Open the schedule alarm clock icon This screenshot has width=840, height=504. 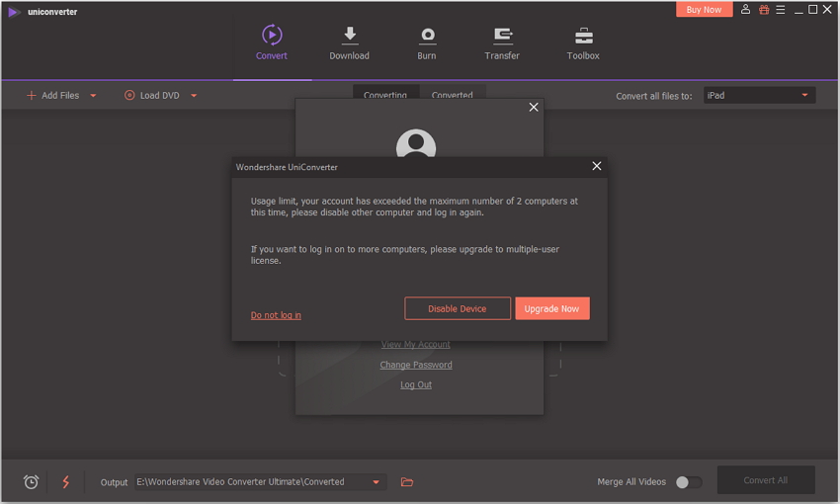[x=31, y=482]
